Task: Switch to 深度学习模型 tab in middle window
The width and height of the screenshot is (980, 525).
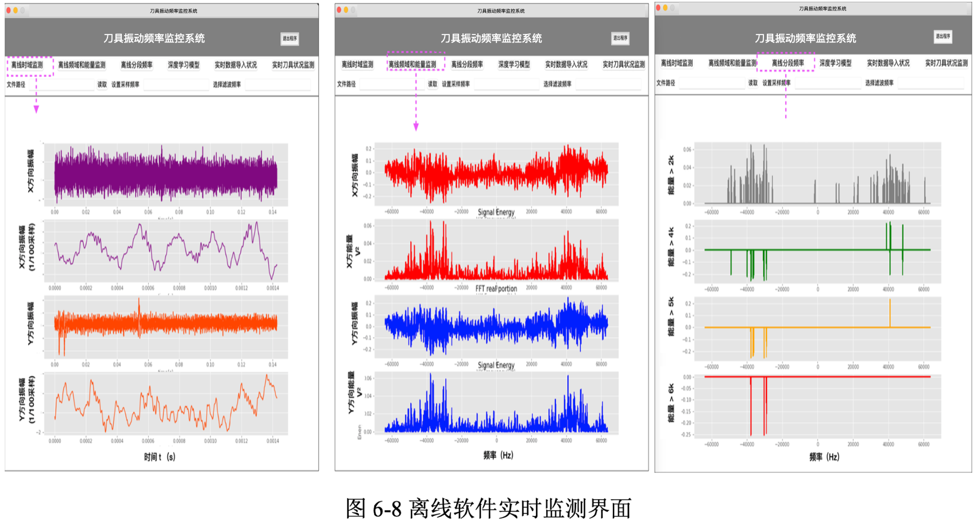Action: [x=514, y=64]
